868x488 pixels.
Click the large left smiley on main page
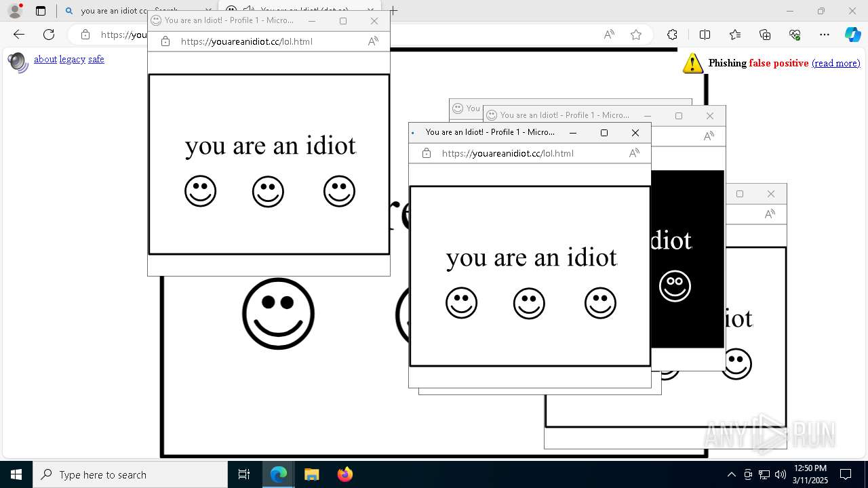pyautogui.click(x=278, y=314)
